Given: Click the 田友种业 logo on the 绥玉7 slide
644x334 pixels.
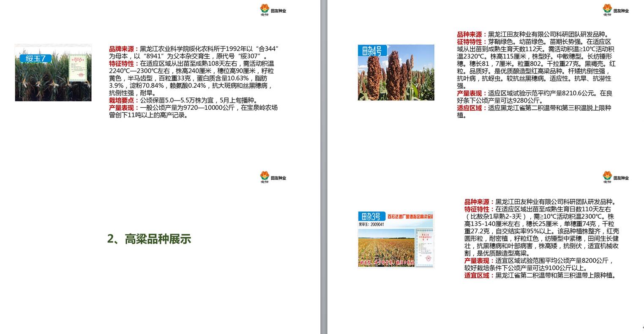Looking at the screenshot, I should [273, 10].
